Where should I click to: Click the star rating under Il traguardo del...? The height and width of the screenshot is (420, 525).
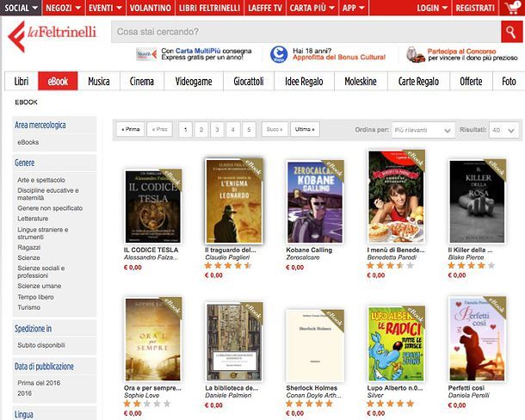tap(228, 266)
